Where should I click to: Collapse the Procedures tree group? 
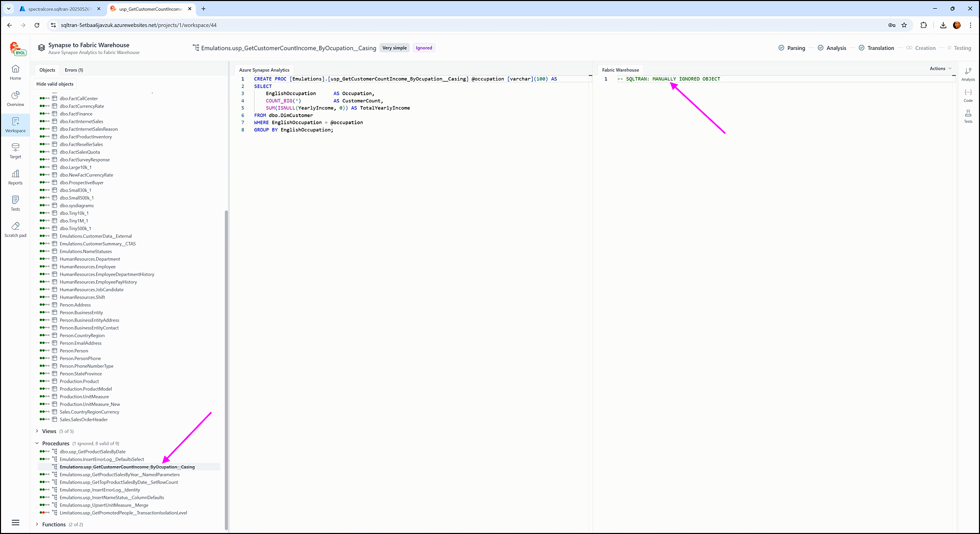(x=37, y=443)
